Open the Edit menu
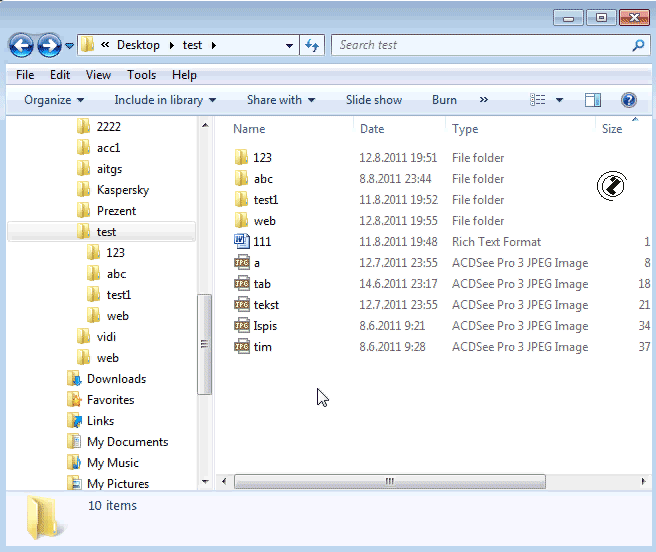Viewport: 656px width, 552px height. coord(60,75)
